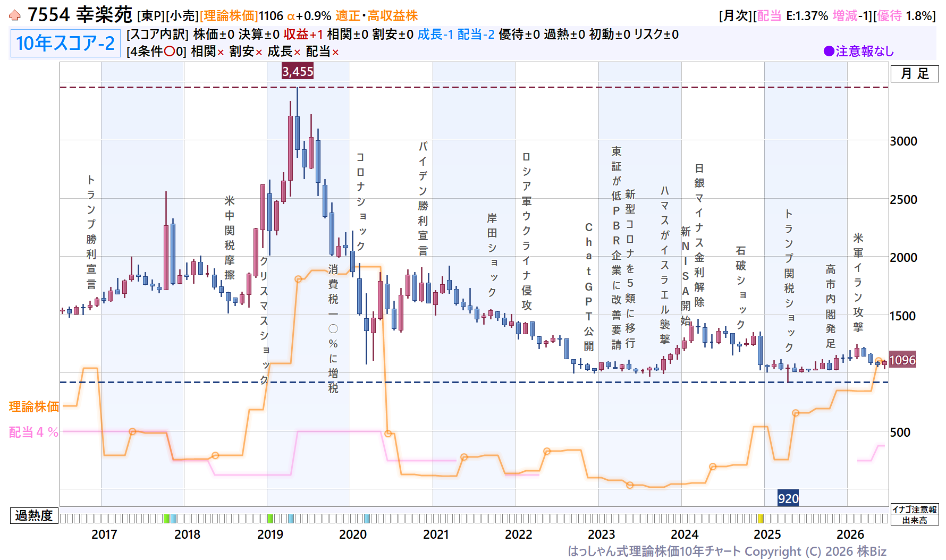The height and width of the screenshot is (560, 946).
Task: Click the 2017 year axis label
Action: tap(104, 534)
